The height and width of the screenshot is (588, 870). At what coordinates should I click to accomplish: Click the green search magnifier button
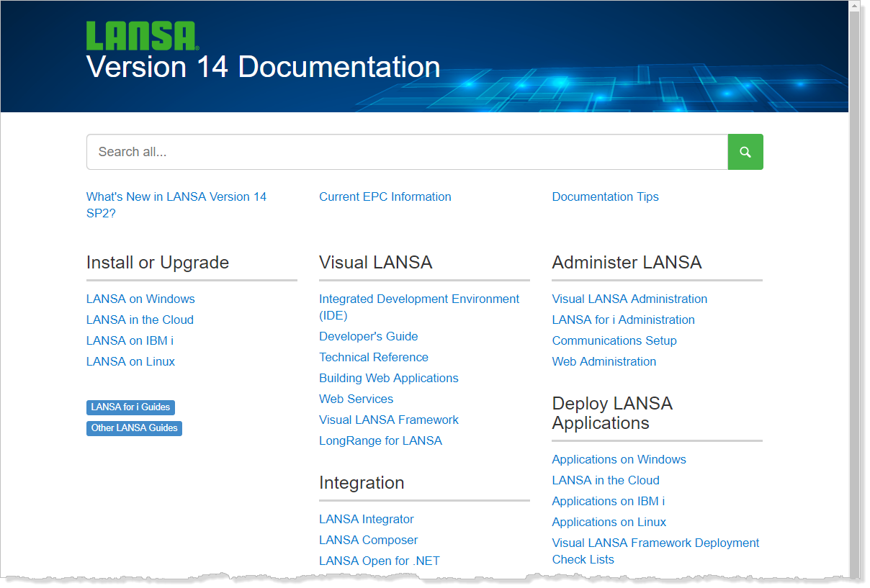pyautogui.click(x=745, y=152)
